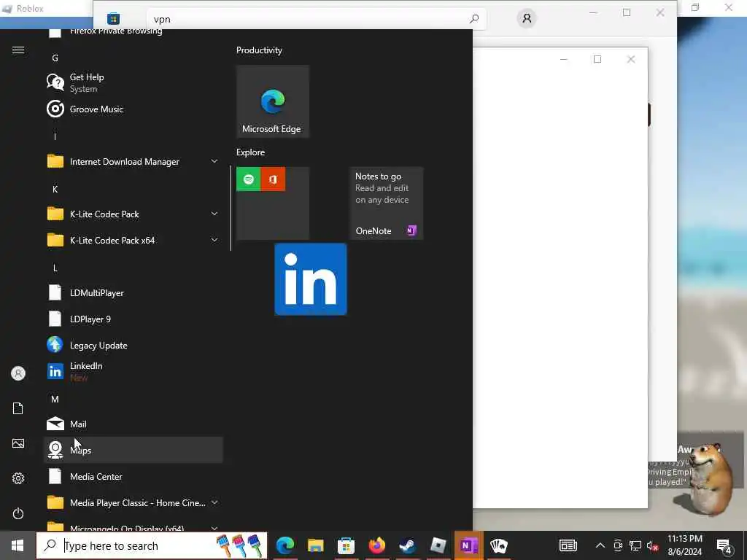
Task: Click the taskbar search box
Action: click(152, 545)
